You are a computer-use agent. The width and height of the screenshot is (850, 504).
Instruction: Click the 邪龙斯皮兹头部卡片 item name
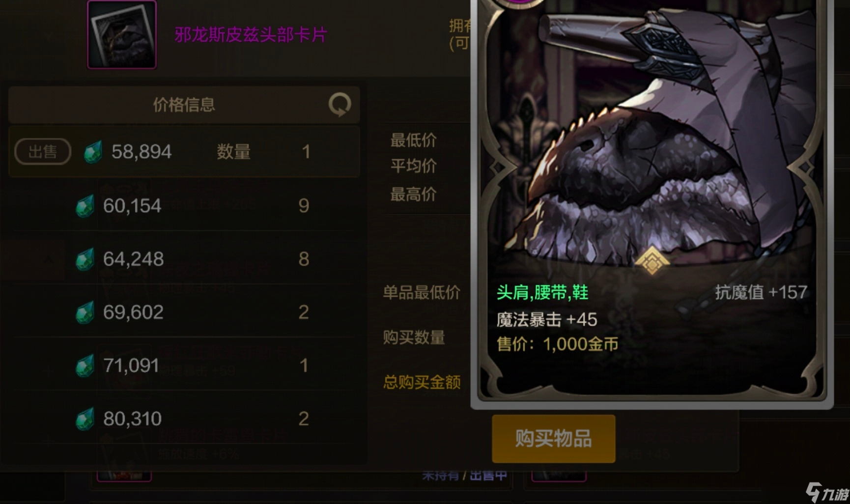coord(251,34)
